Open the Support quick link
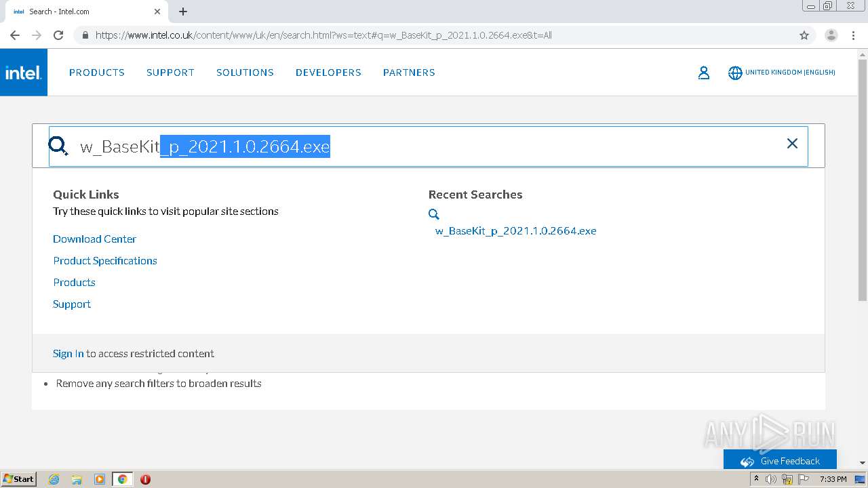 pos(72,304)
